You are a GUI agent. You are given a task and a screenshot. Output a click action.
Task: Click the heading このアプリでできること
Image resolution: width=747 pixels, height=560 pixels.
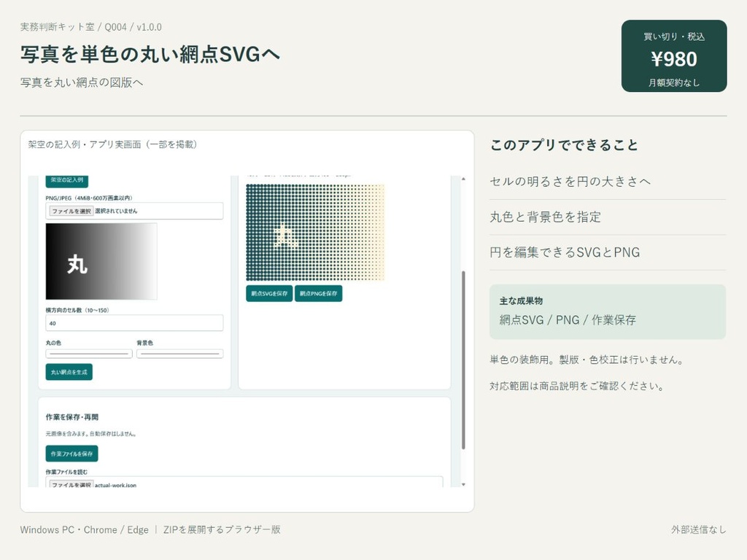[564, 145]
